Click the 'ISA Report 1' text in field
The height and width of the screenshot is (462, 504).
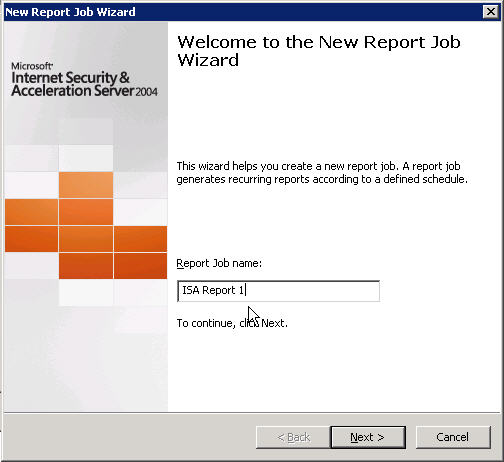coord(213,290)
